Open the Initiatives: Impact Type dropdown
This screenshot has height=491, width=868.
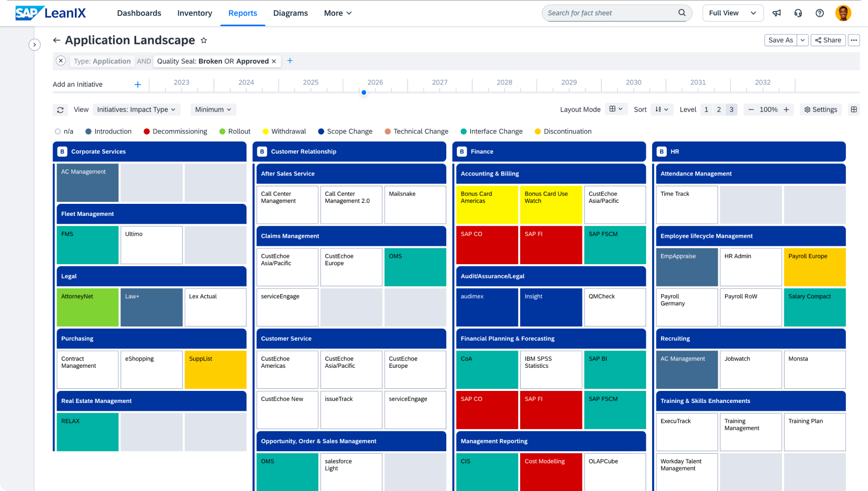click(x=136, y=110)
